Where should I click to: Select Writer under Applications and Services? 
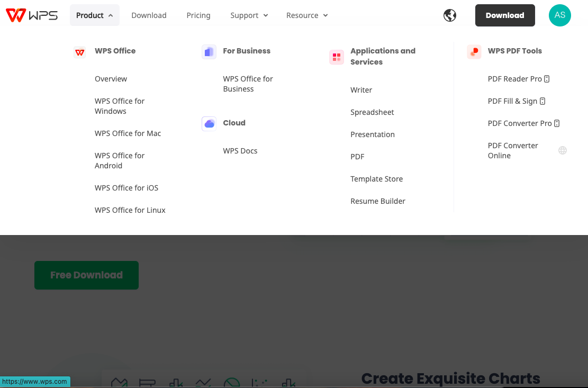coord(361,90)
